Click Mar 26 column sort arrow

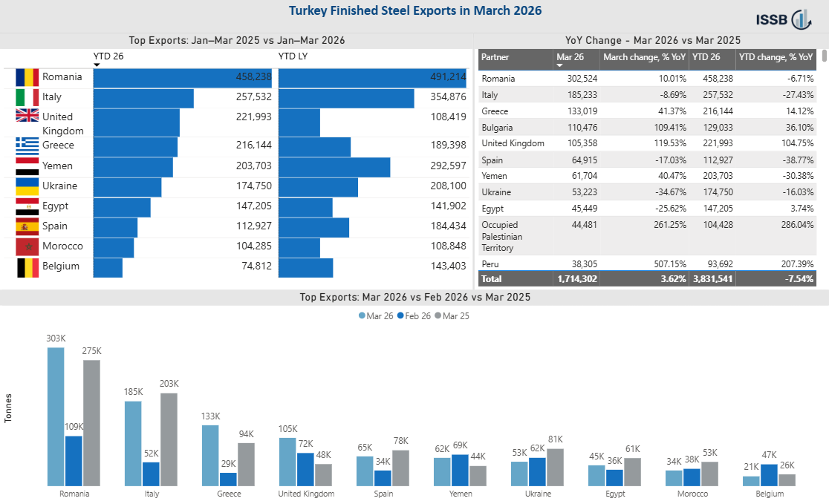coord(560,65)
